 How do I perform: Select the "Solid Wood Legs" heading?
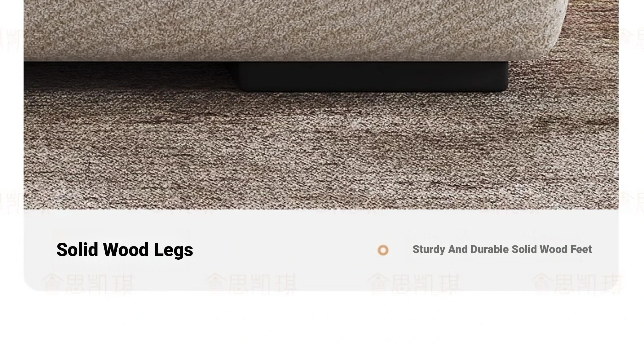pos(125,250)
